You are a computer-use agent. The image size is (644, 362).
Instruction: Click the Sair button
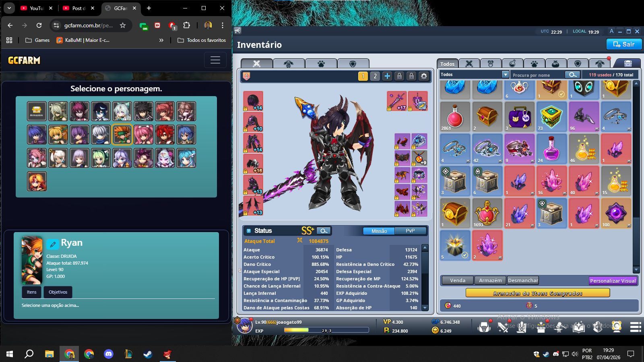pos(624,44)
